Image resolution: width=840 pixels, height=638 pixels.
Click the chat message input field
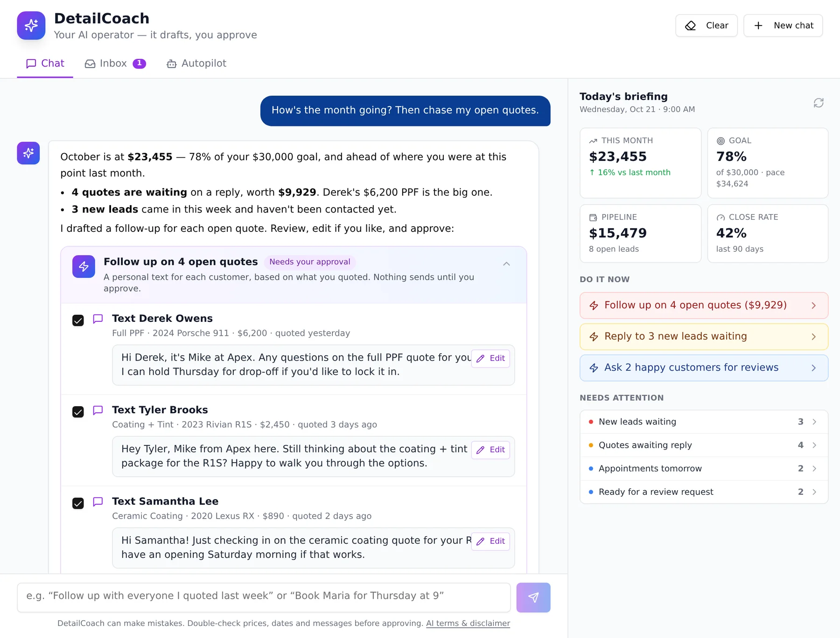[264, 597]
